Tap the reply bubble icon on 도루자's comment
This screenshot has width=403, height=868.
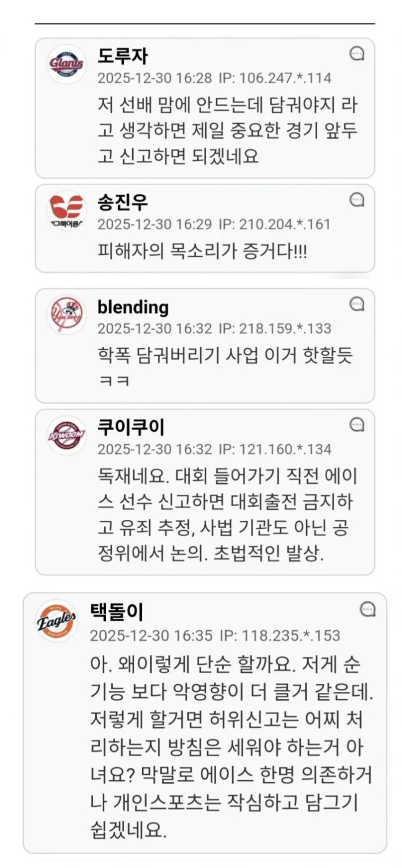pyautogui.click(x=357, y=54)
